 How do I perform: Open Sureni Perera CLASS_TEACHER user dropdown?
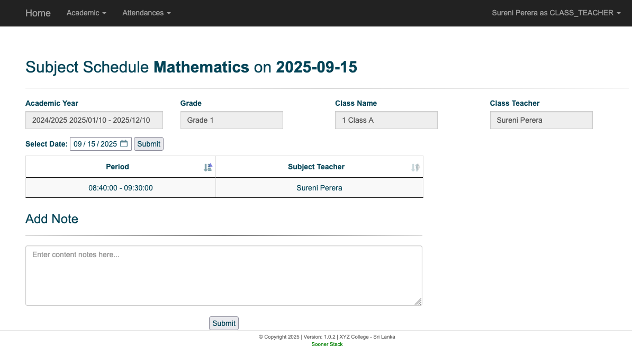[556, 13]
